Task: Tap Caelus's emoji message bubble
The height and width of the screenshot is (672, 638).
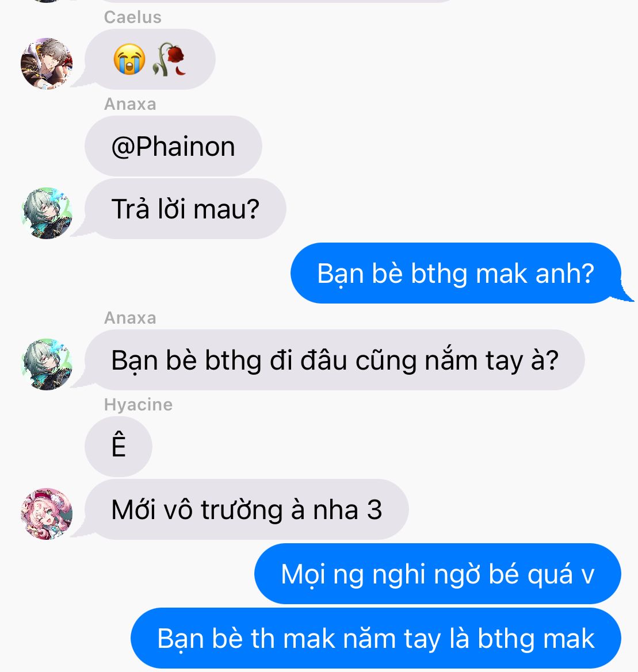Action: (x=150, y=59)
